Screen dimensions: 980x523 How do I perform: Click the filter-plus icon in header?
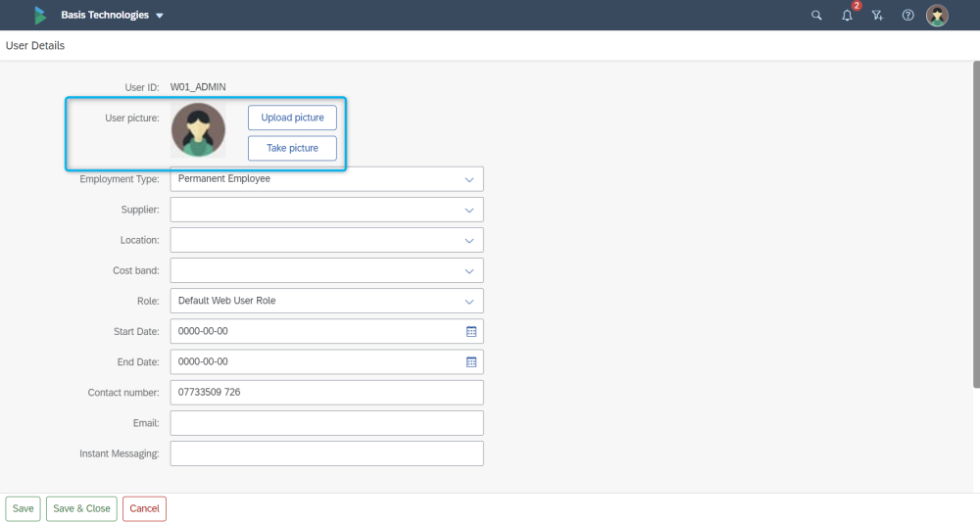[x=877, y=16]
